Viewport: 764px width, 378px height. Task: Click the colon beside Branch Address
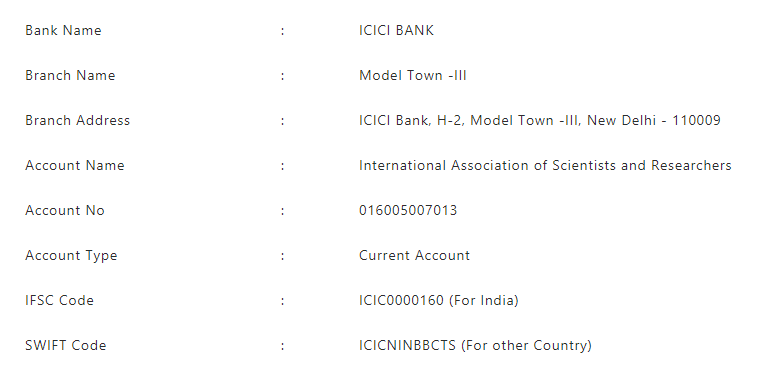pyautogui.click(x=282, y=121)
